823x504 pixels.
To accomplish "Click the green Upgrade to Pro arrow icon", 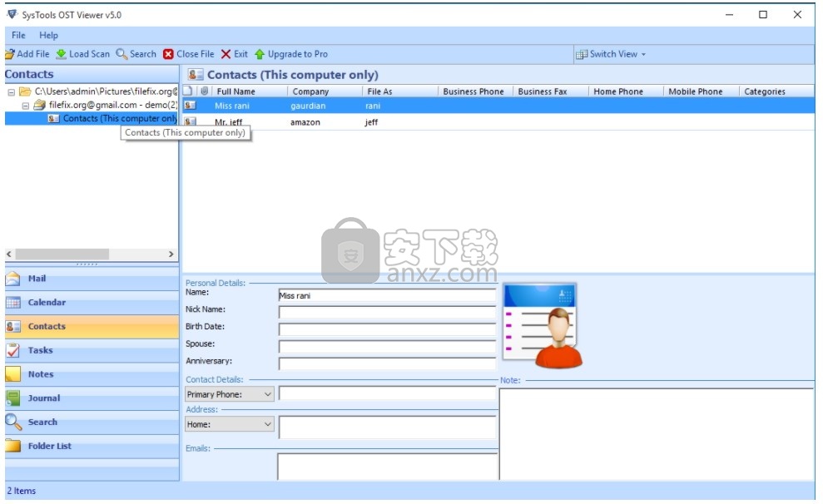I will pyautogui.click(x=260, y=54).
